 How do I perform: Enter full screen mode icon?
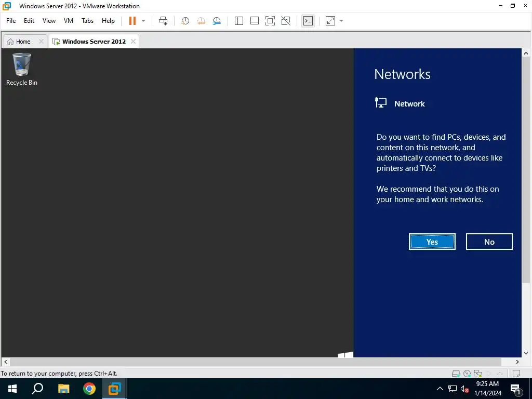(x=270, y=21)
